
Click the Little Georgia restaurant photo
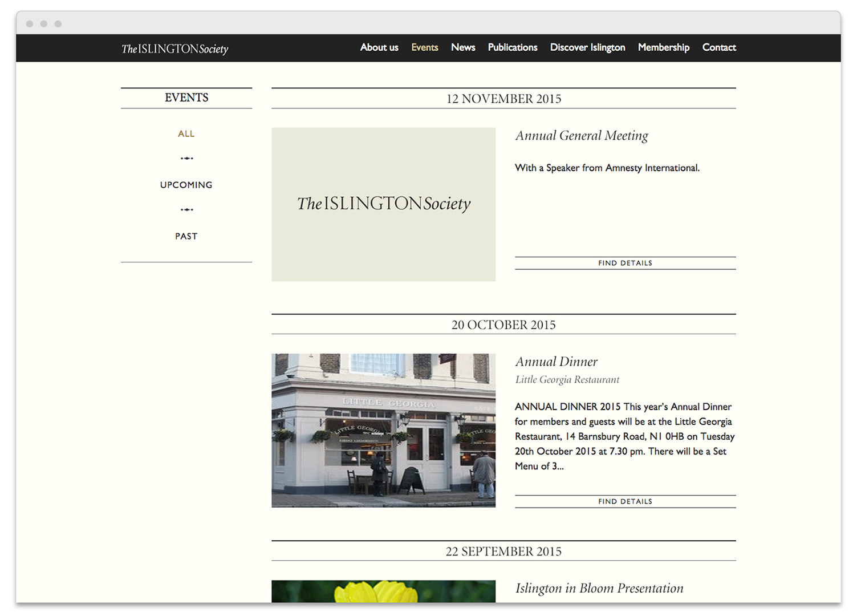pyautogui.click(x=383, y=430)
